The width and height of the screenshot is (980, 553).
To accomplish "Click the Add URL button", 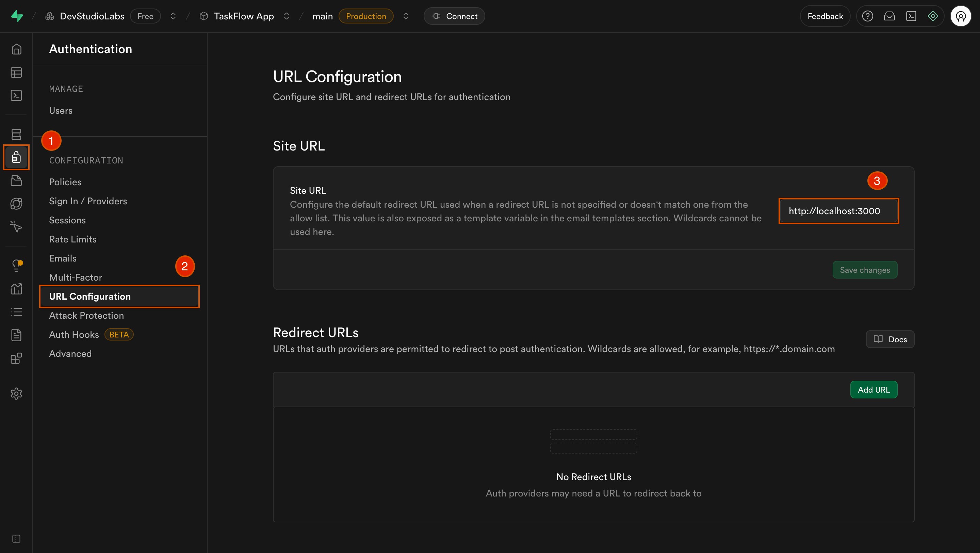I will [x=874, y=389].
